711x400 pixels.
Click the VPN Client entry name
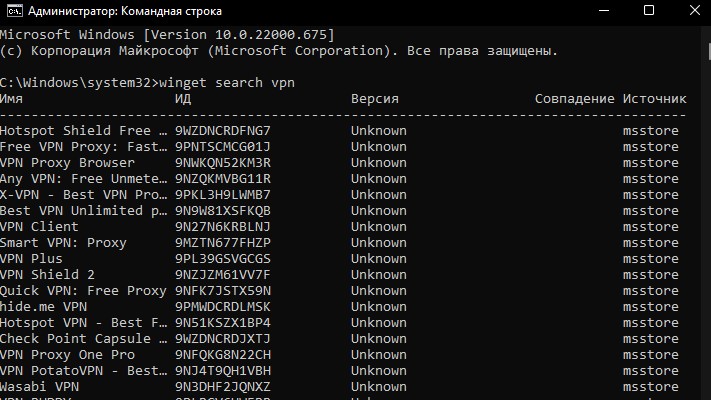coord(39,227)
